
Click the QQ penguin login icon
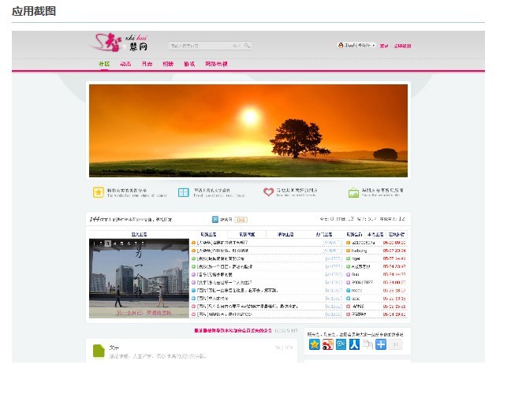click(x=341, y=46)
